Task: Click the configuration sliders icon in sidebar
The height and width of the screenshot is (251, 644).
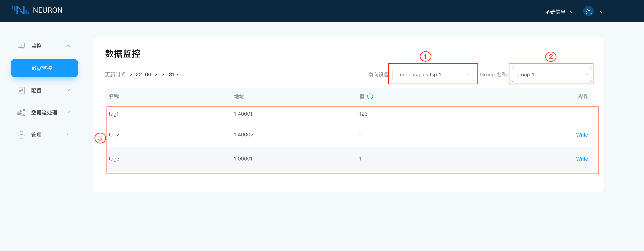Action: coord(21,90)
